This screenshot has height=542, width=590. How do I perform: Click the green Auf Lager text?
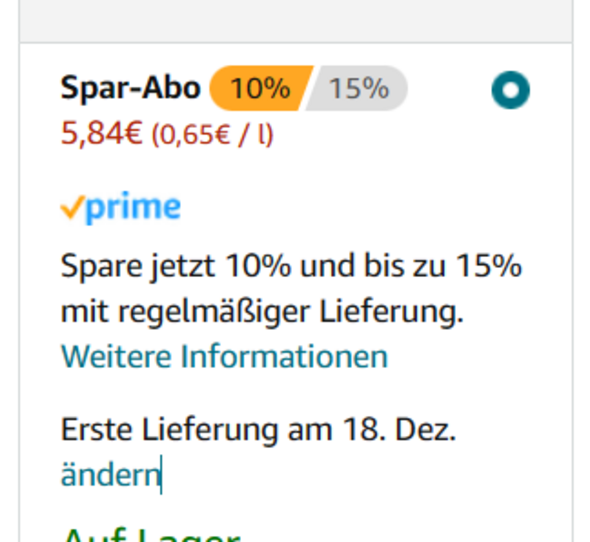[x=151, y=534]
